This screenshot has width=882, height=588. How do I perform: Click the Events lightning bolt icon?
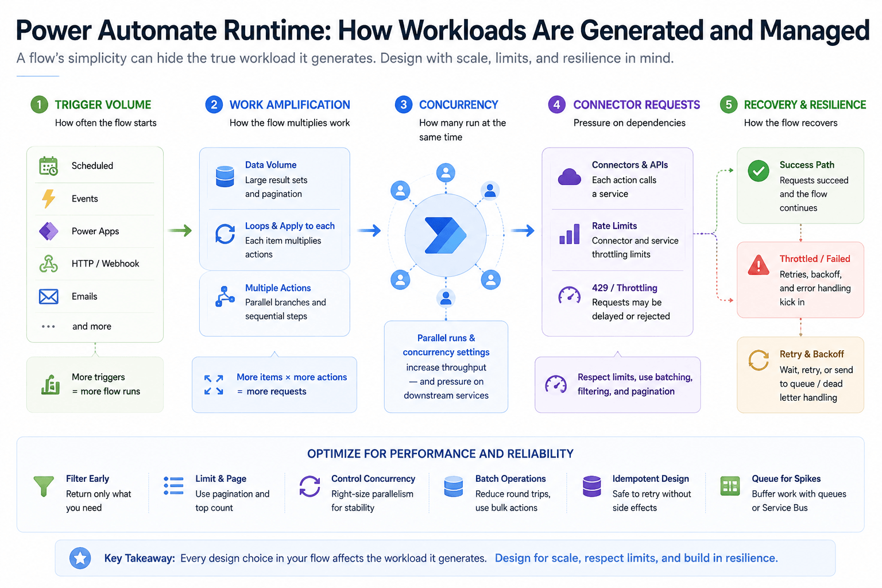[x=48, y=199]
